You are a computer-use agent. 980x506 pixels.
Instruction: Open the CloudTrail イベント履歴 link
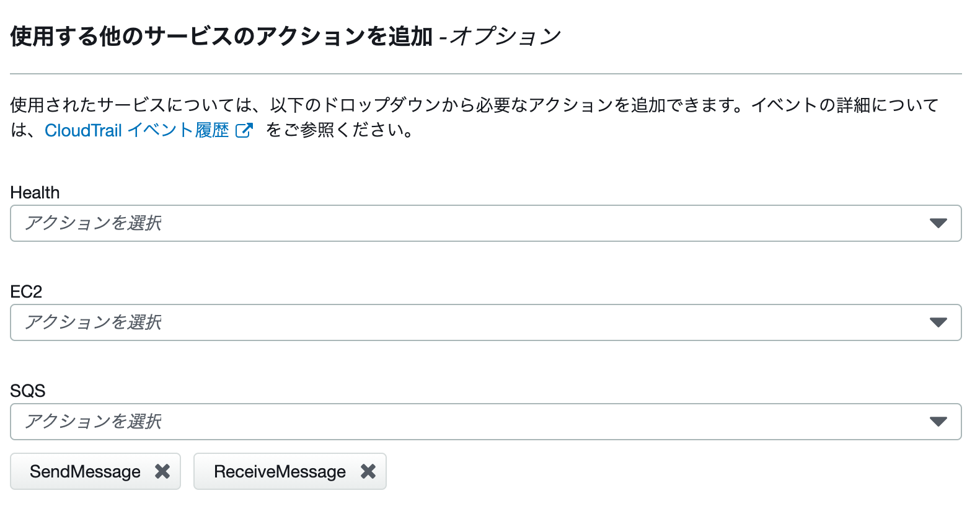tap(136, 130)
